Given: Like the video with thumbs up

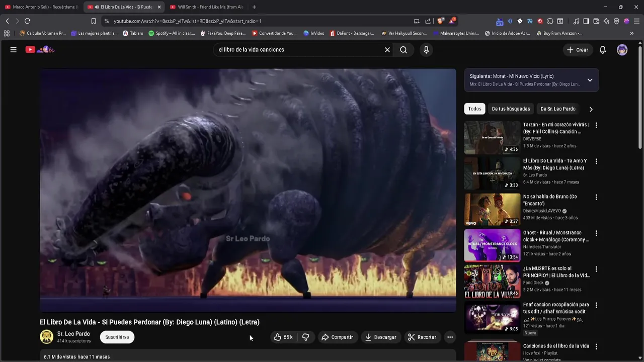Looking at the screenshot, I should click(283, 337).
